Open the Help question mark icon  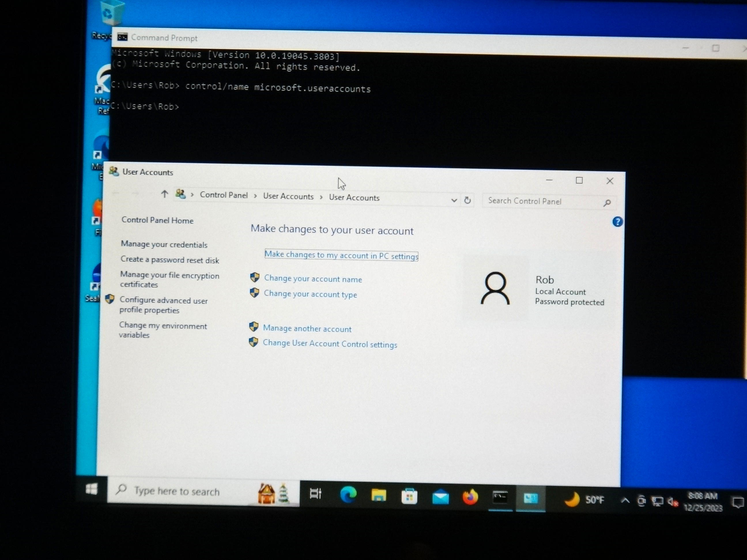pos(618,222)
